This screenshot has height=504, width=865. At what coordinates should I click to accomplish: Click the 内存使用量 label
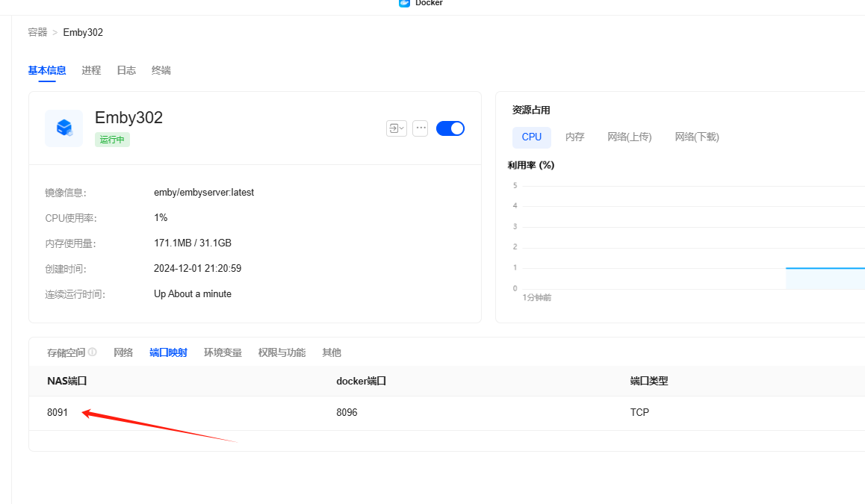click(x=71, y=243)
